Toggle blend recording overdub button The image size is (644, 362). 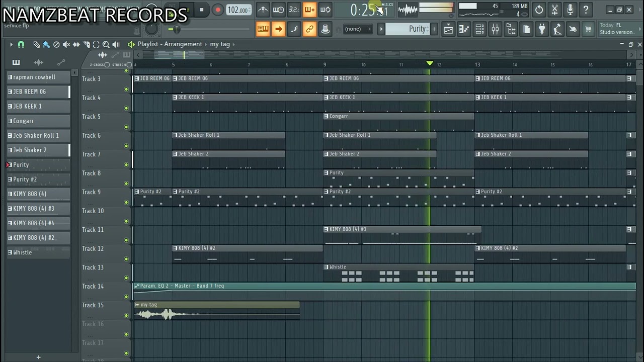point(309,10)
